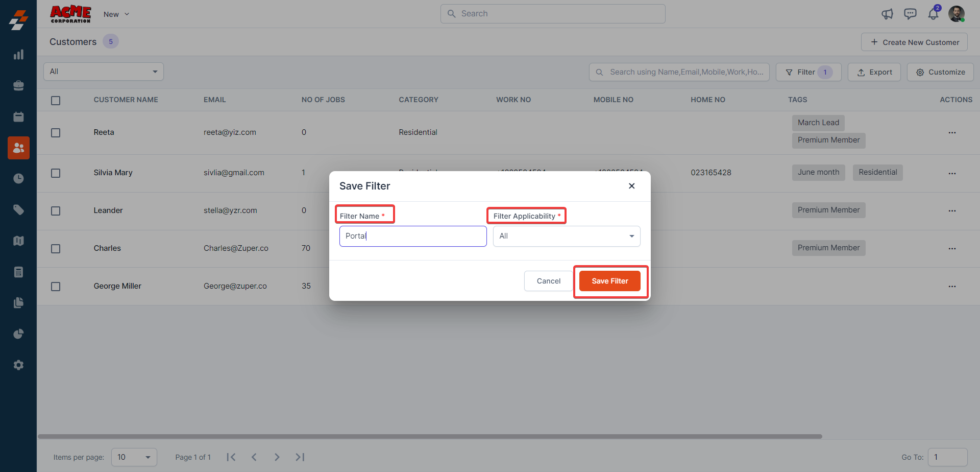Open actions menu for Charles row
The height and width of the screenshot is (472, 980).
click(952, 249)
